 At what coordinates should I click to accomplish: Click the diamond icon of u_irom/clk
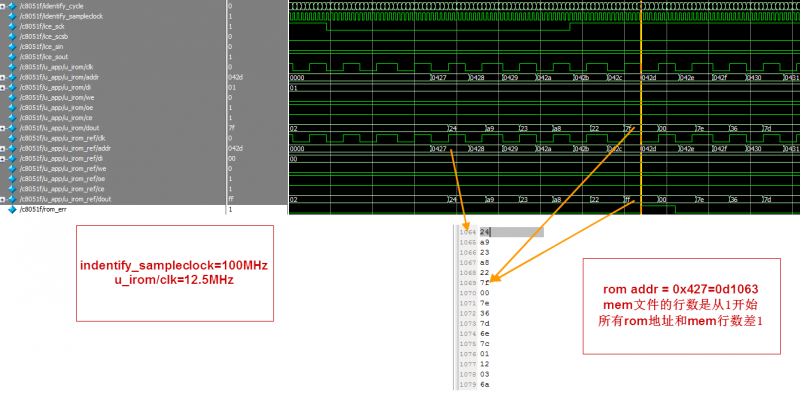12,67
